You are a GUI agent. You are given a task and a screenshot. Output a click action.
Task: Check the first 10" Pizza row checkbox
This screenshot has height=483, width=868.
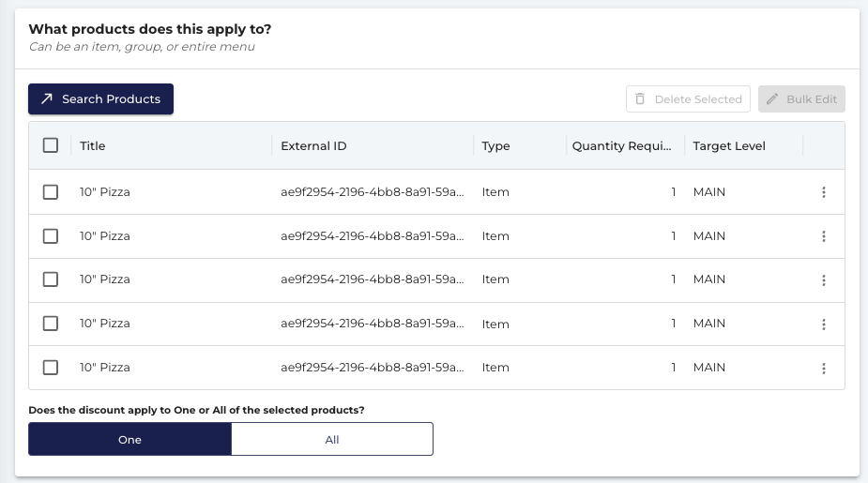point(51,192)
